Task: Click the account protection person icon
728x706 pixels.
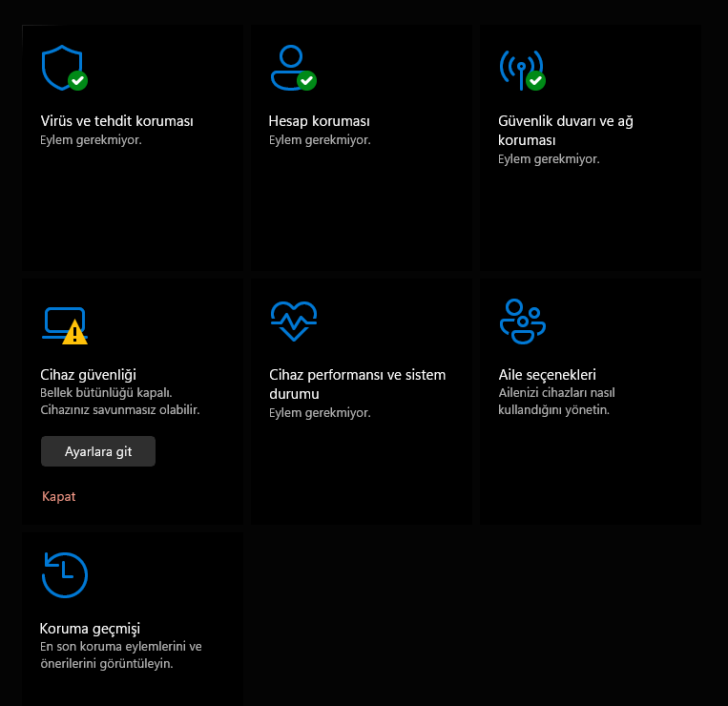Action: (294, 68)
